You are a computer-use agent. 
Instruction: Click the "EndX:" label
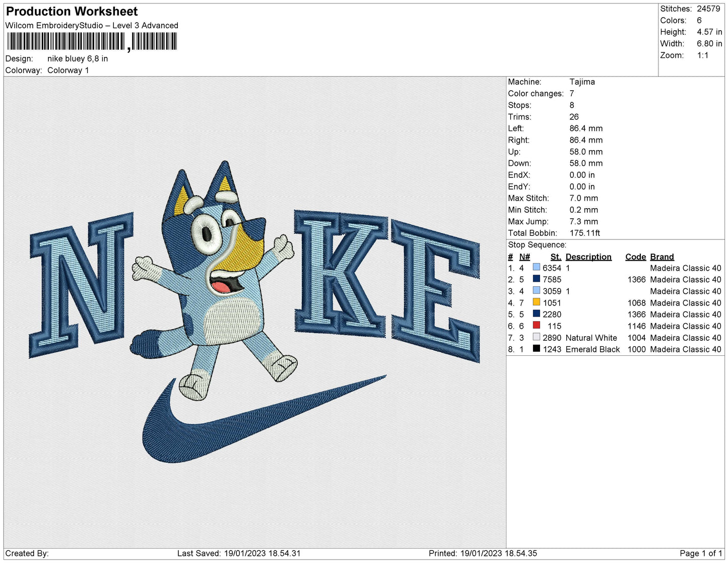519,175
